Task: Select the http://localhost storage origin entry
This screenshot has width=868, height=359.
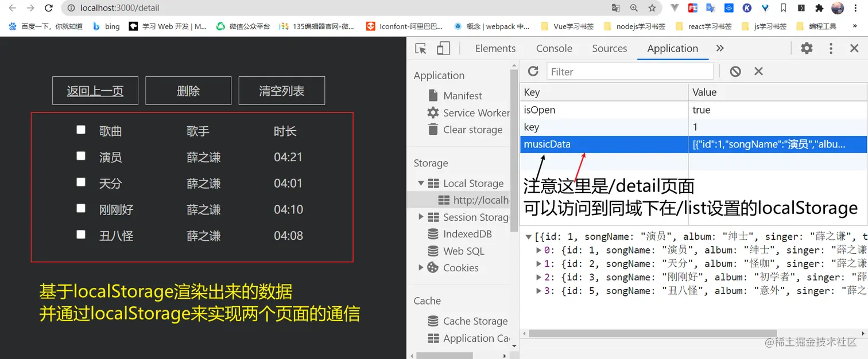Action: tap(473, 200)
